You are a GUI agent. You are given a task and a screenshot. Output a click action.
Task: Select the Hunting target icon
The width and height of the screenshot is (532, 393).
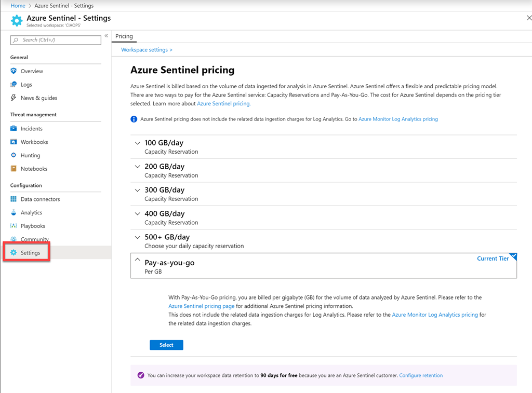coord(14,155)
